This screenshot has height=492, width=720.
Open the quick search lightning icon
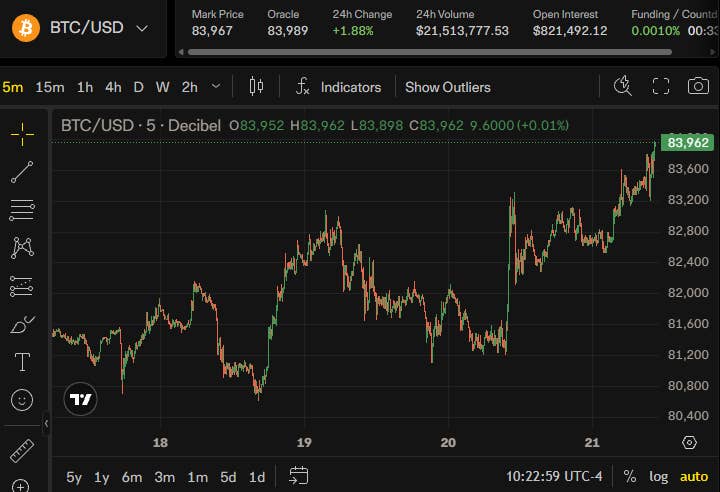623,86
